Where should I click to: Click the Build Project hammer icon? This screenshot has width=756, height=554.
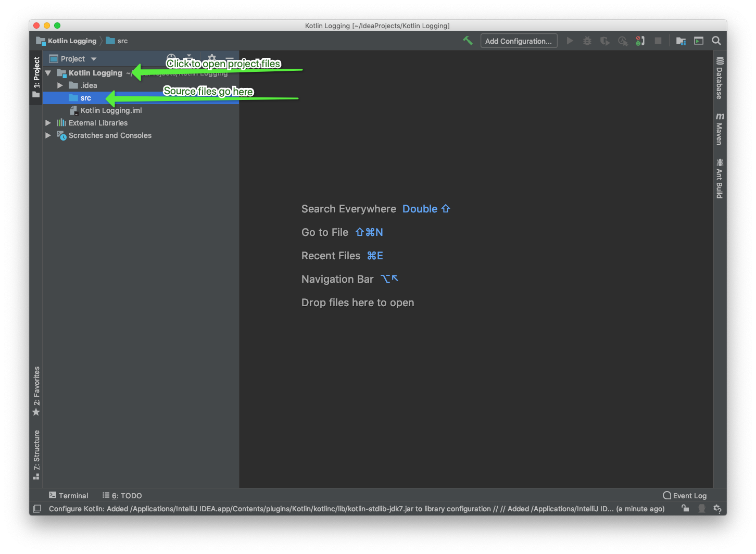(x=468, y=41)
